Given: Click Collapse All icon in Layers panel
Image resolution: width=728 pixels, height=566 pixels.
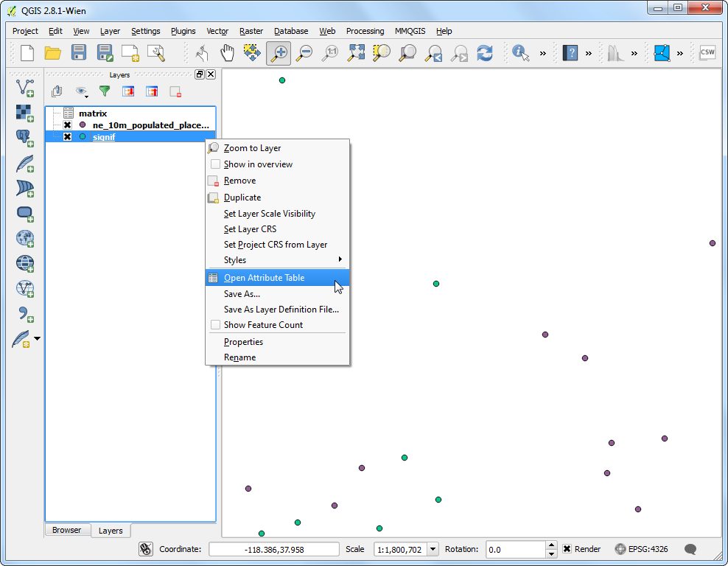Looking at the screenshot, I should 152,91.
